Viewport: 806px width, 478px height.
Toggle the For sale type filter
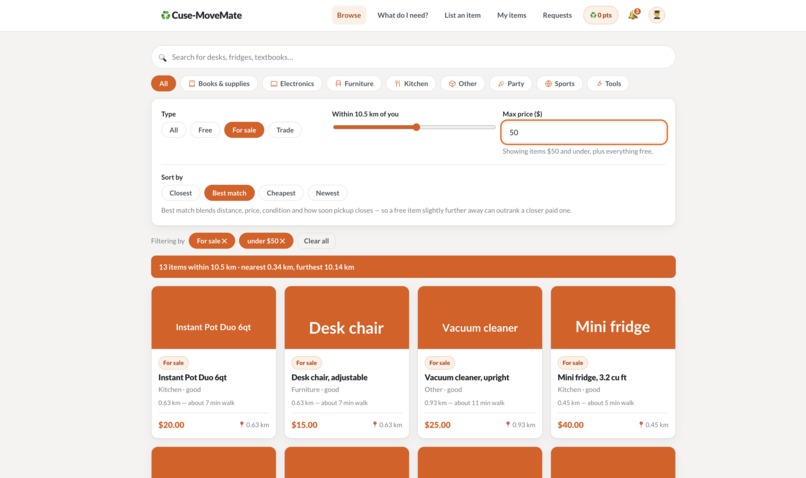(x=244, y=130)
